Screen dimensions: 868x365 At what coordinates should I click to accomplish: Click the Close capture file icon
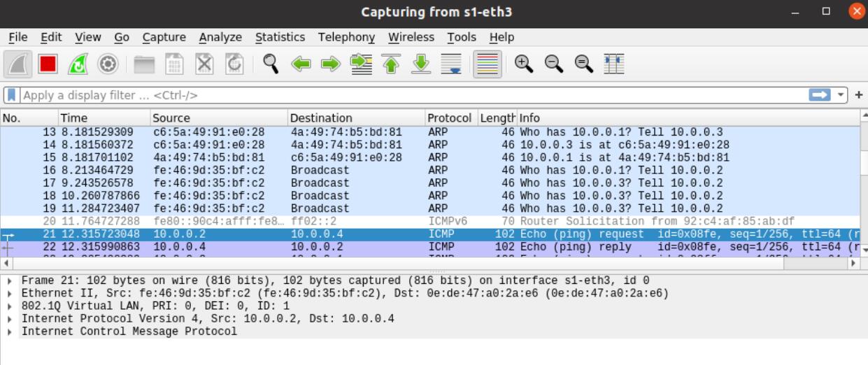click(x=204, y=65)
